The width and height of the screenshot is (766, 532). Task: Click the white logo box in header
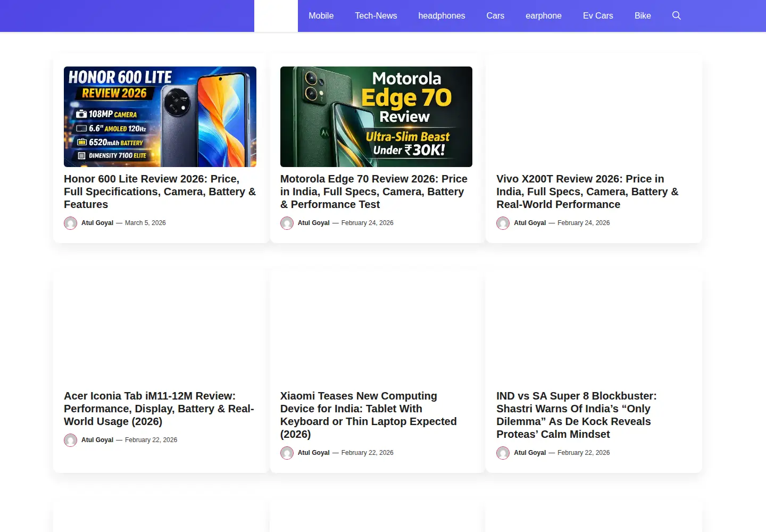276,16
